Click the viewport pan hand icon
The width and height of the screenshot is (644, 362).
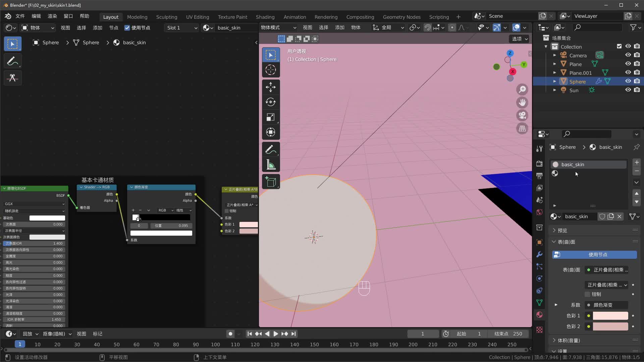522,103
